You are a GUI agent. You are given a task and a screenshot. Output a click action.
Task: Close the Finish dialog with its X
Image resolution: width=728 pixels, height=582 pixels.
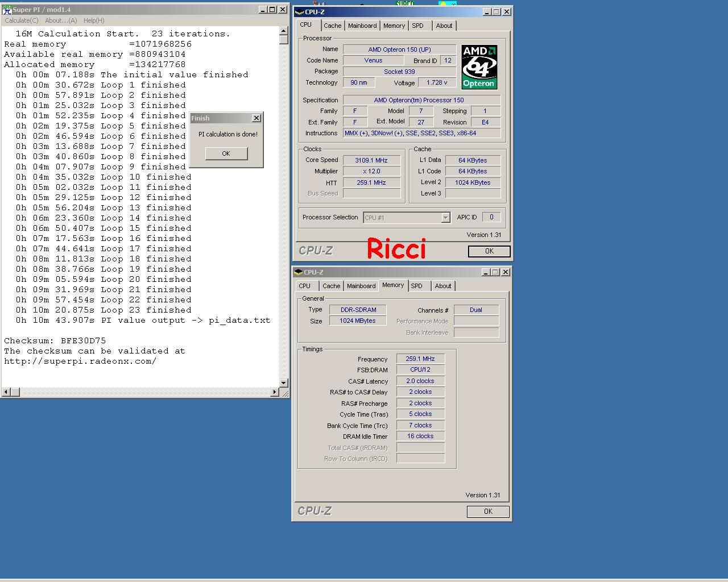[x=257, y=118]
